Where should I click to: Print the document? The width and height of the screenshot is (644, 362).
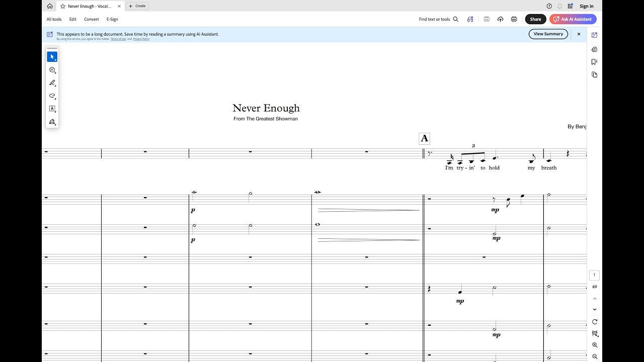coord(514,19)
